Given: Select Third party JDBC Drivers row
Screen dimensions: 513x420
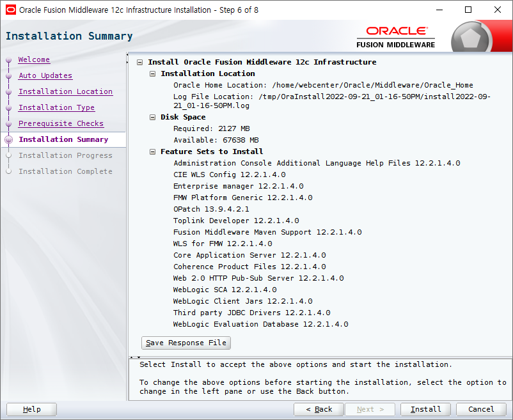Looking at the screenshot, I should point(251,313).
